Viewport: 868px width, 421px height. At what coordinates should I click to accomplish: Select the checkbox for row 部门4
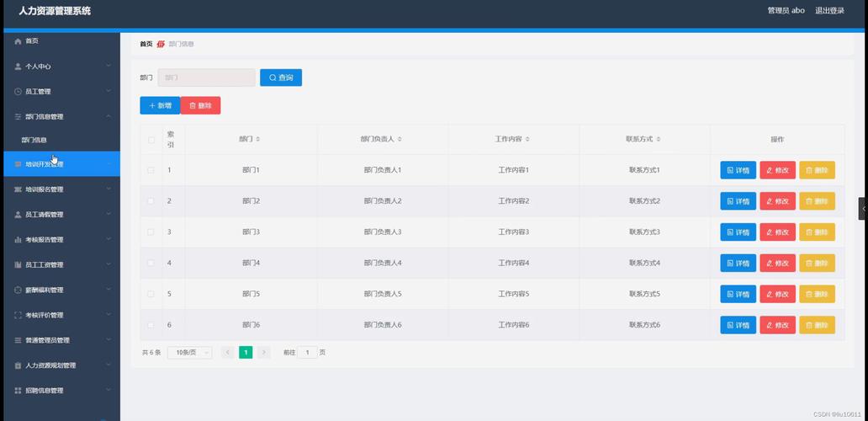(151, 263)
